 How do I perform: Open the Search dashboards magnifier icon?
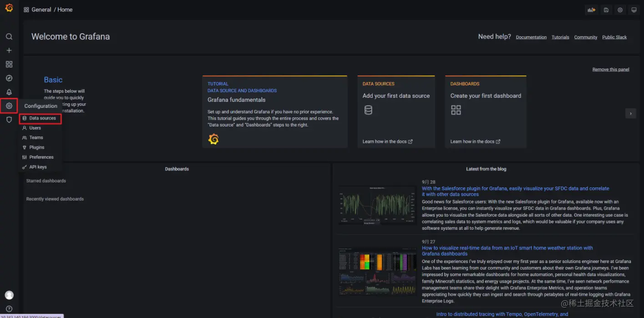[x=9, y=36]
